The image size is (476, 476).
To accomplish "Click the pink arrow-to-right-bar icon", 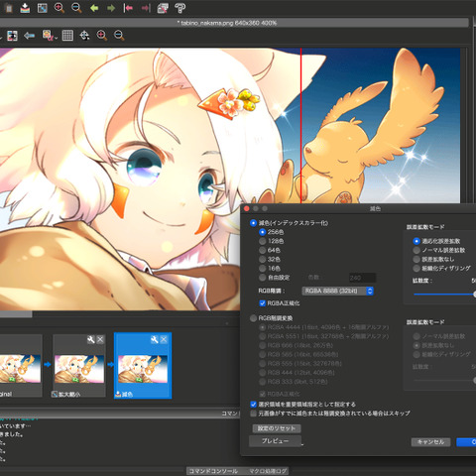I will point(146,8).
